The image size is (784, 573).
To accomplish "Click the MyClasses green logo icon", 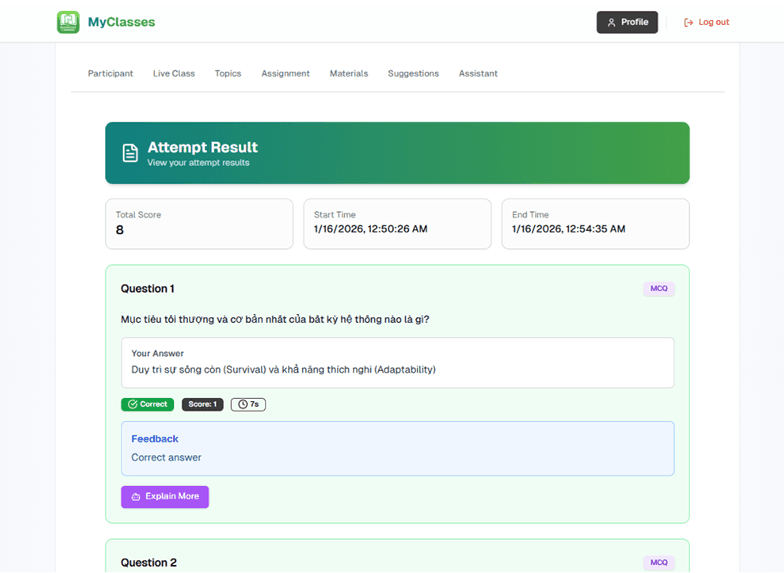I will 68,22.
